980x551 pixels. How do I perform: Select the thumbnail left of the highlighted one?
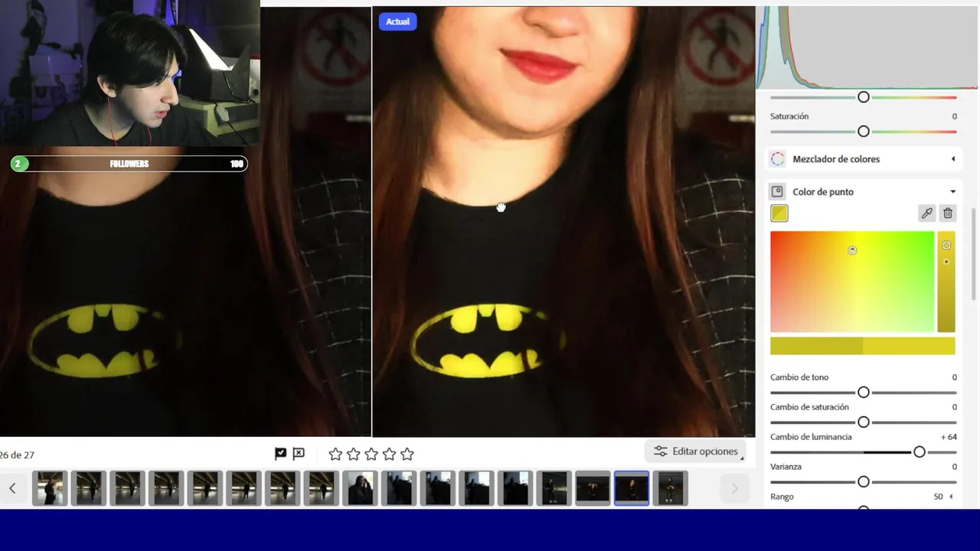(593, 488)
